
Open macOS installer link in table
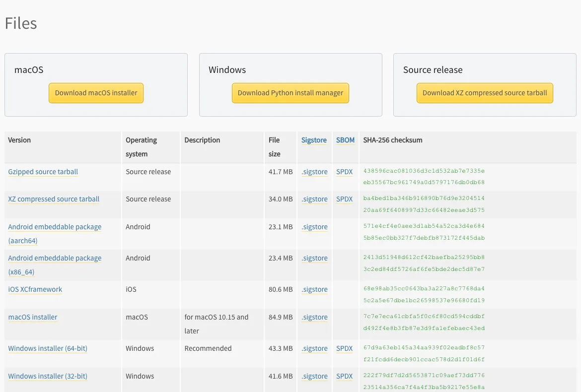tap(33, 317)
